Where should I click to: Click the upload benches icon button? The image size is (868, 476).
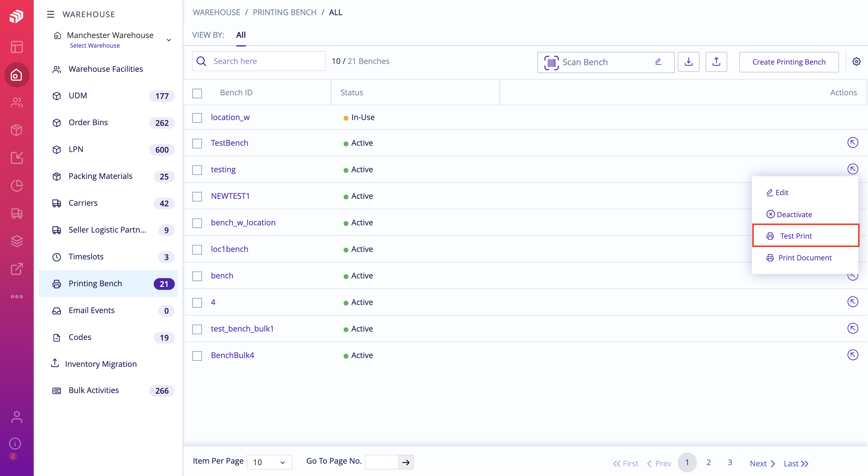pyautogui.click(x=716, y=62)
